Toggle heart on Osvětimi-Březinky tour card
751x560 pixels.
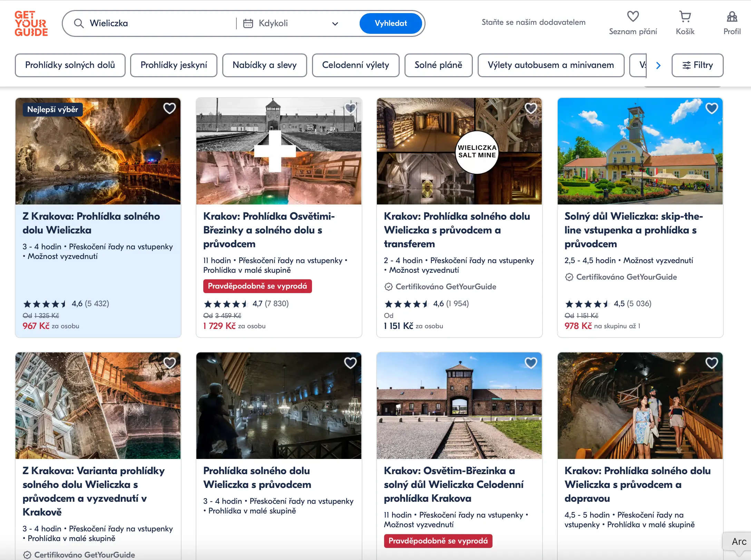coord(350,108)
